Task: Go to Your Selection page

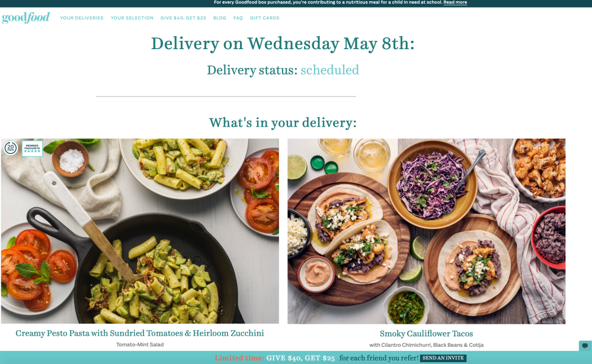Action: pyautogui.click(x=132, y=18)
